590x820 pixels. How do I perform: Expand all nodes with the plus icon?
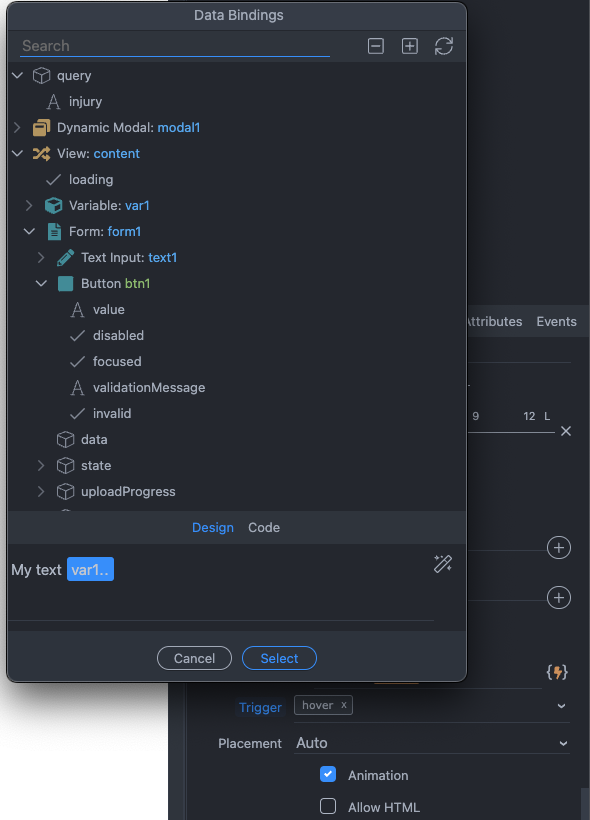pos(409,46)
